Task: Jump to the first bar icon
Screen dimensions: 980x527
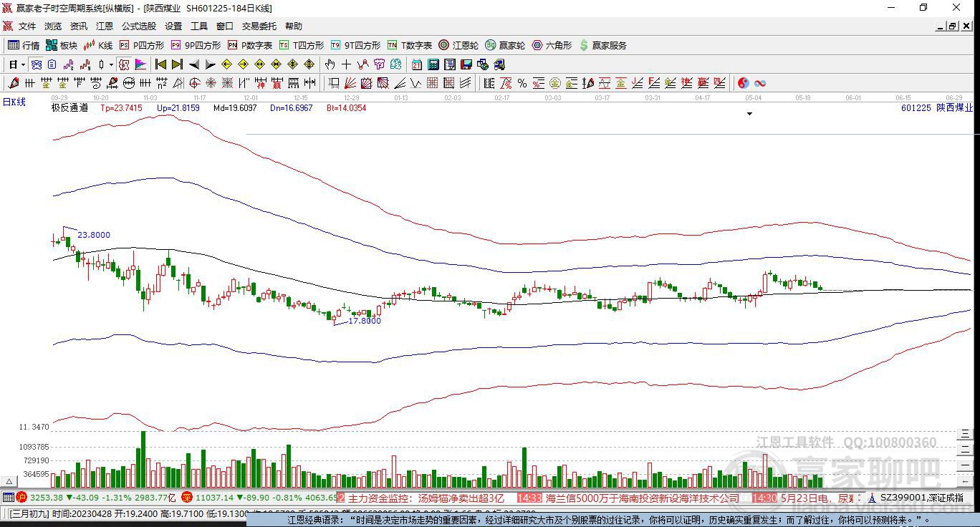Action: click(x=160, y=64)
